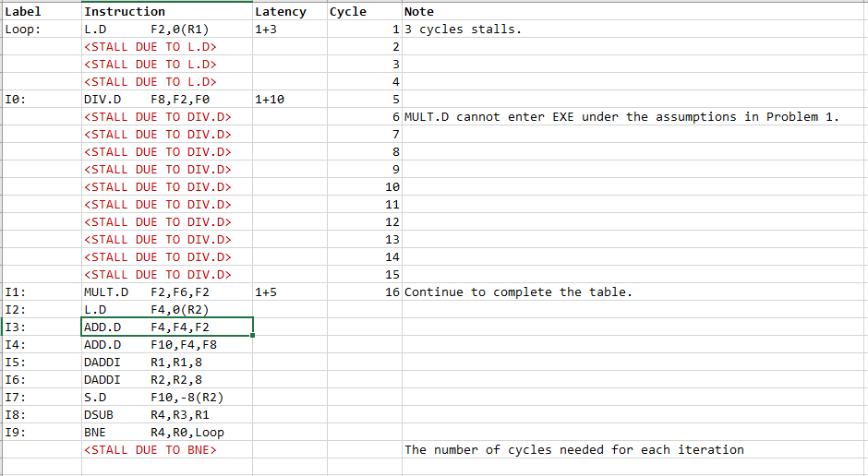The width and height of the screenshot is (868, 476).
Task: Click empty Latency cell in the I3 row
Action: [x=290, y=327]
